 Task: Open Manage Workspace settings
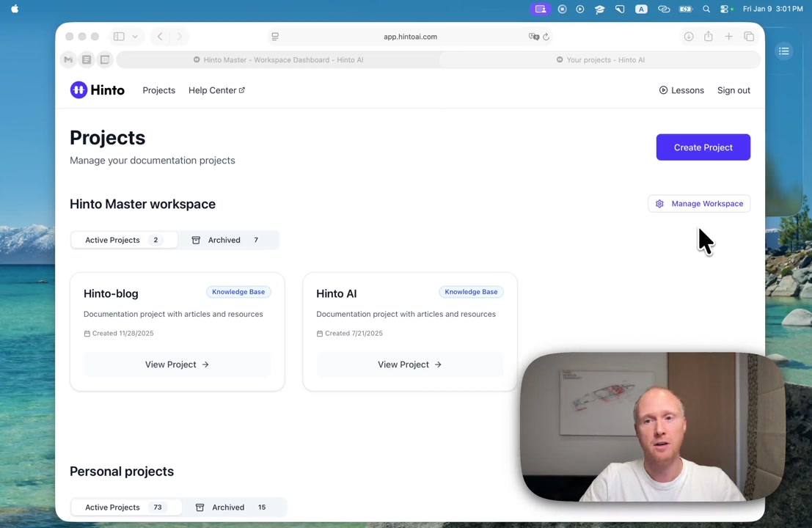699,204
